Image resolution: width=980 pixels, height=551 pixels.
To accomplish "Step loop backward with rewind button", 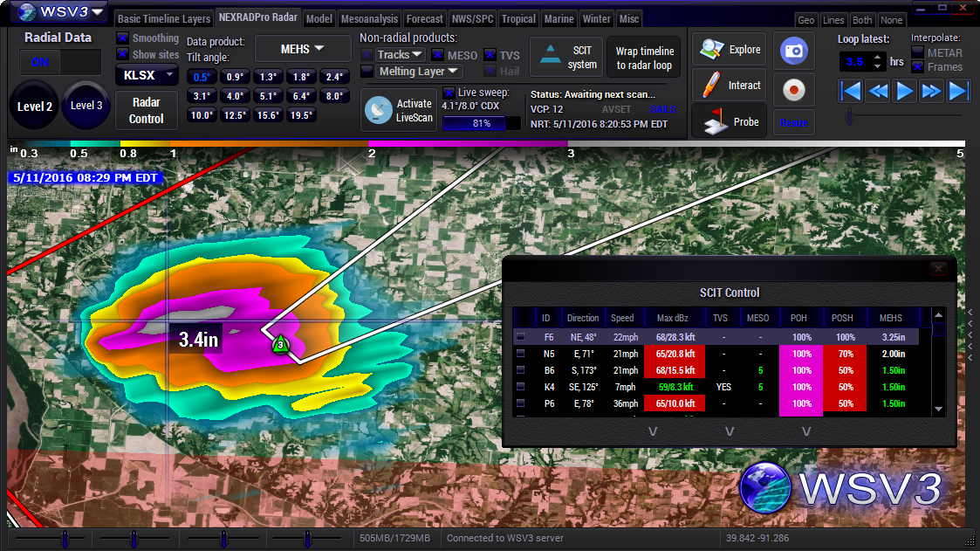I will [878, 92].
